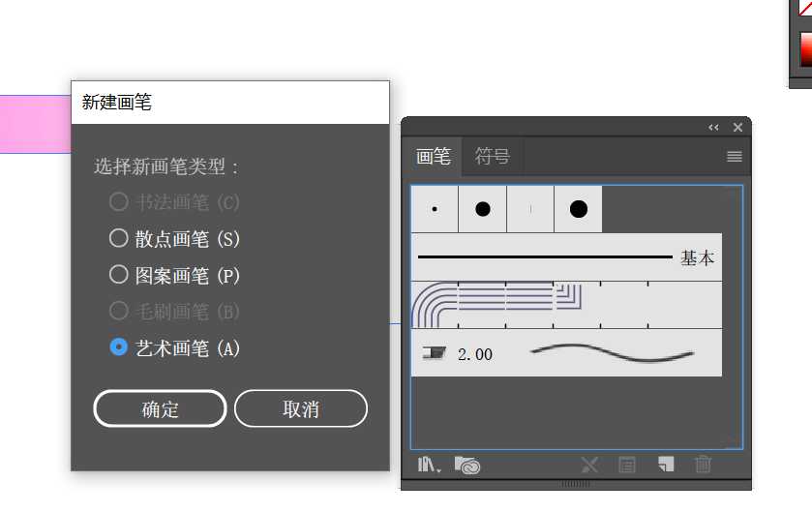Screen dimensions: 812x512
Task: Open the Brush Libraries menu icon
Action: point(429,465)
